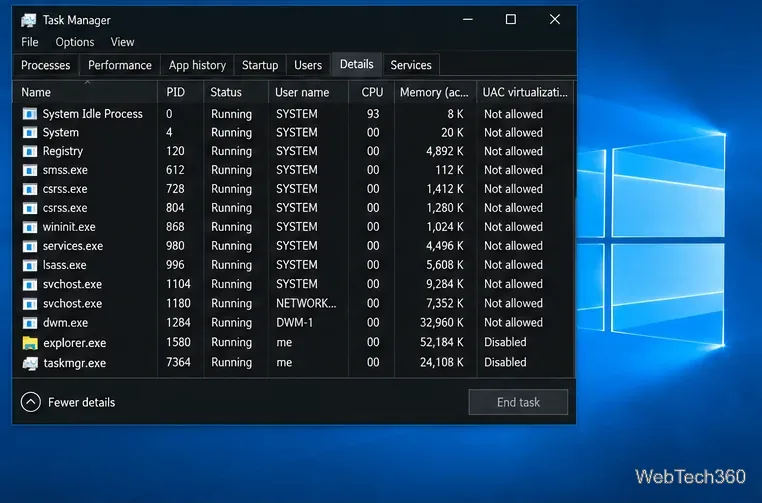Click the System Idle Process icon
The width and height of the screenshot is (762, 503).
pyautogui.click(x=30, y=114)
